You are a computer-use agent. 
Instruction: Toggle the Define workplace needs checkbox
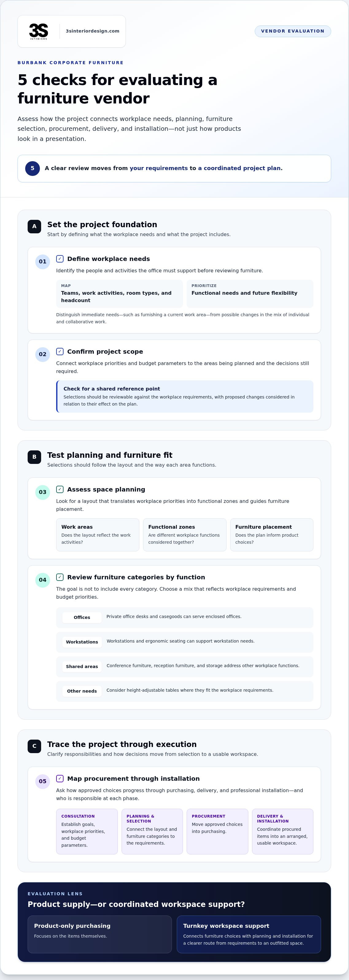tap(60, 259)
